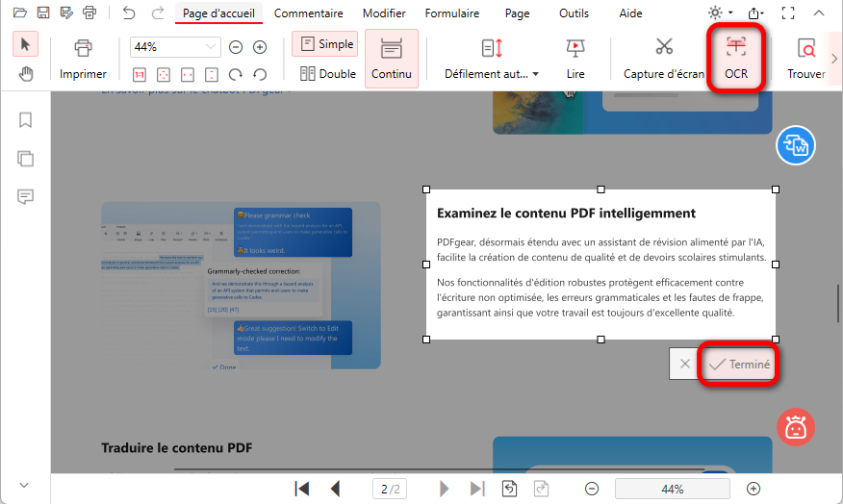Click the Imprimer print button
Screen dimensions: 843x504
coord(83,59)
